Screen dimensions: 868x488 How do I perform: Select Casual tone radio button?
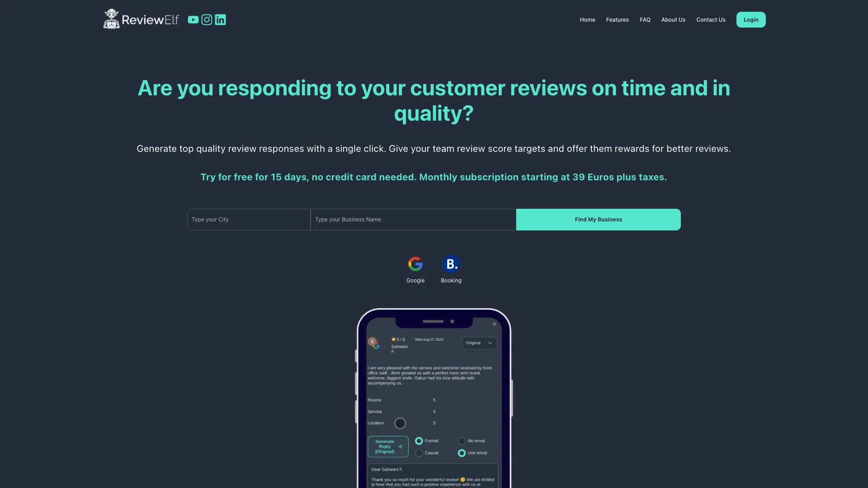[x=418, y=453]
